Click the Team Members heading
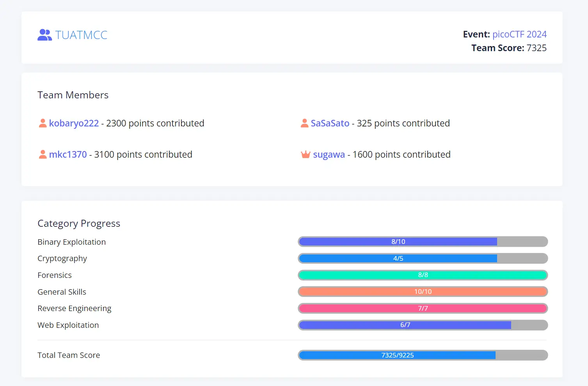 coord(73,95)
